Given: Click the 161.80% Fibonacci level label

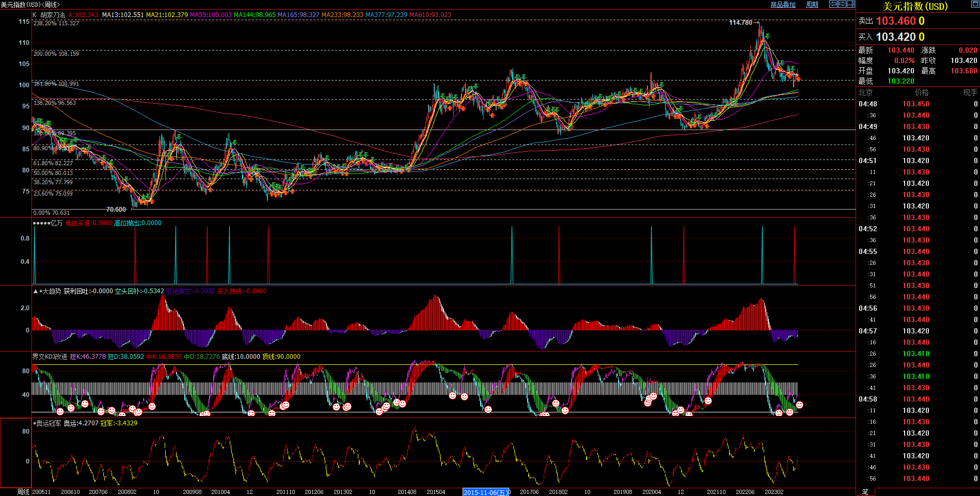Looking at the screenshot, I should [56, 84].
